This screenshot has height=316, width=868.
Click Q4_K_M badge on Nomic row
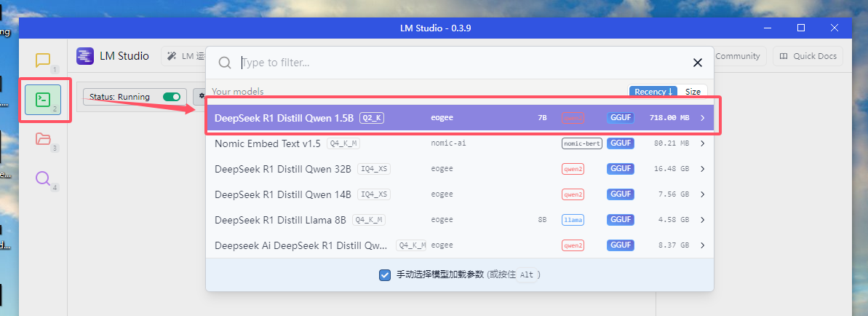click(x=343, y=143)
